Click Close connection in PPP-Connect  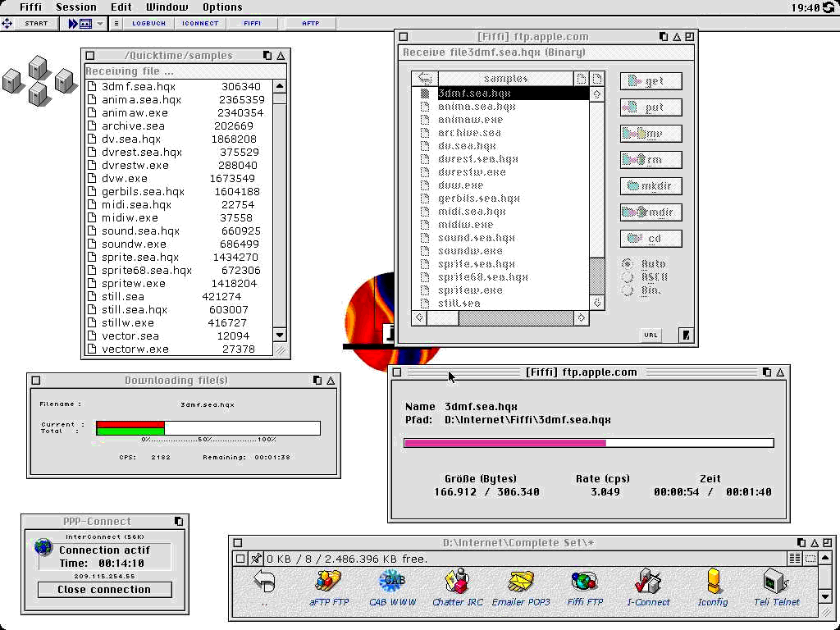click(104, 589)
